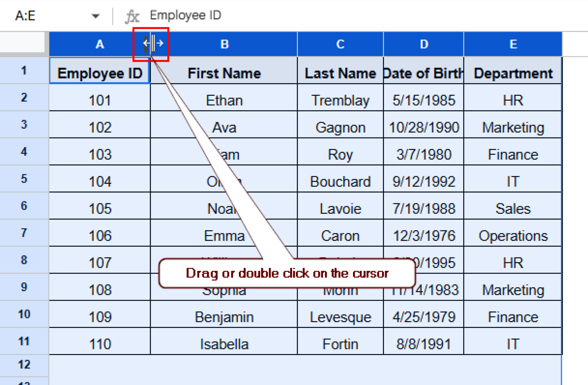The image size is (588, 385).
Task: Select row 12 header
Action: pos(24,364)
